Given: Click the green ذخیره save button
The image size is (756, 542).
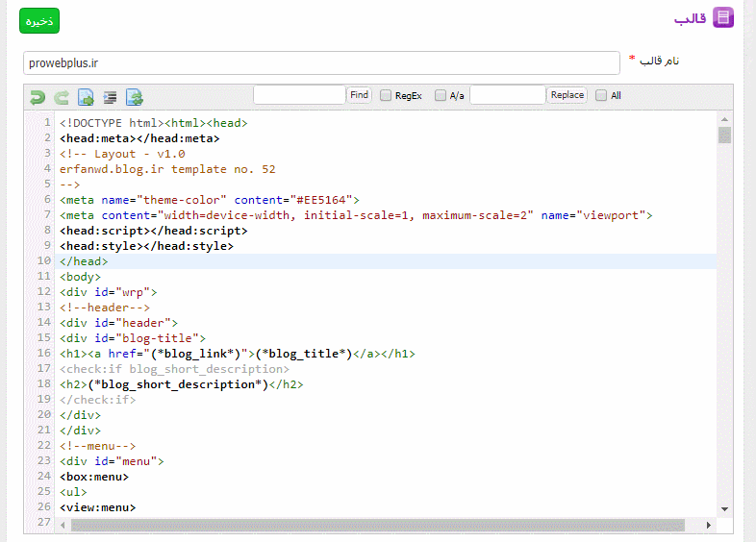Looking at the screenshot, I should tap(39, 20).
